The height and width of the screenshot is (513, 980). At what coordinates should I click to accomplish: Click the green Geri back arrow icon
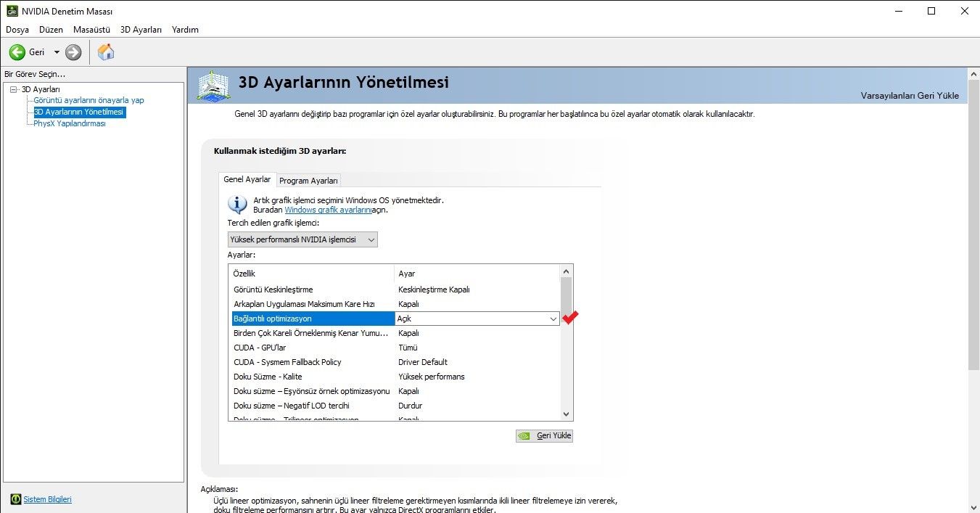tap(17, 52)
